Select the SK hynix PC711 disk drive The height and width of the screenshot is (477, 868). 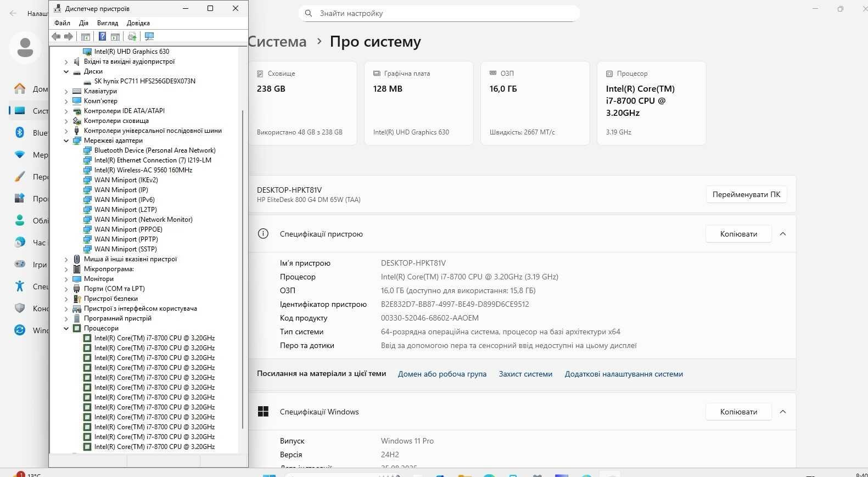pos(145,81)
